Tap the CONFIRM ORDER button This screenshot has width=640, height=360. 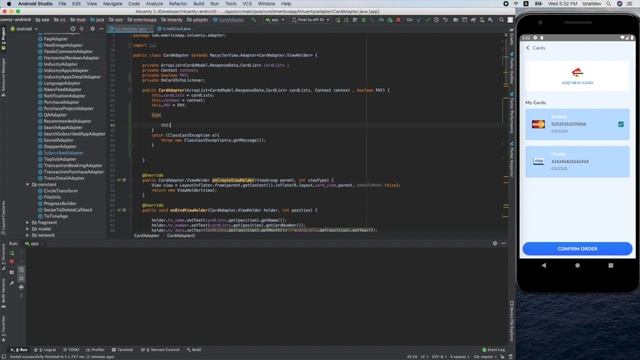pos(577,249)
